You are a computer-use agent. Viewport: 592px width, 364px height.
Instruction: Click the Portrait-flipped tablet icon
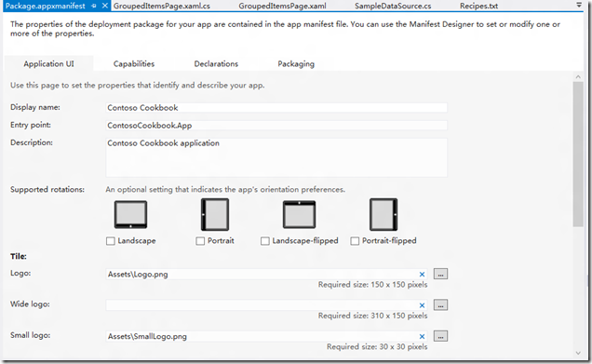(383, 214)
